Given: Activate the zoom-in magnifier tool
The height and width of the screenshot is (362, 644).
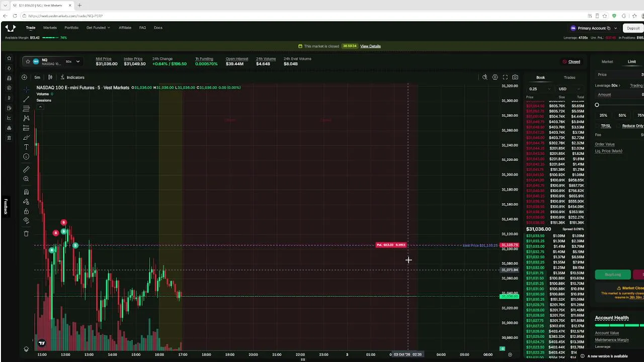Looking at the screenshot, I should coord(26,179).
